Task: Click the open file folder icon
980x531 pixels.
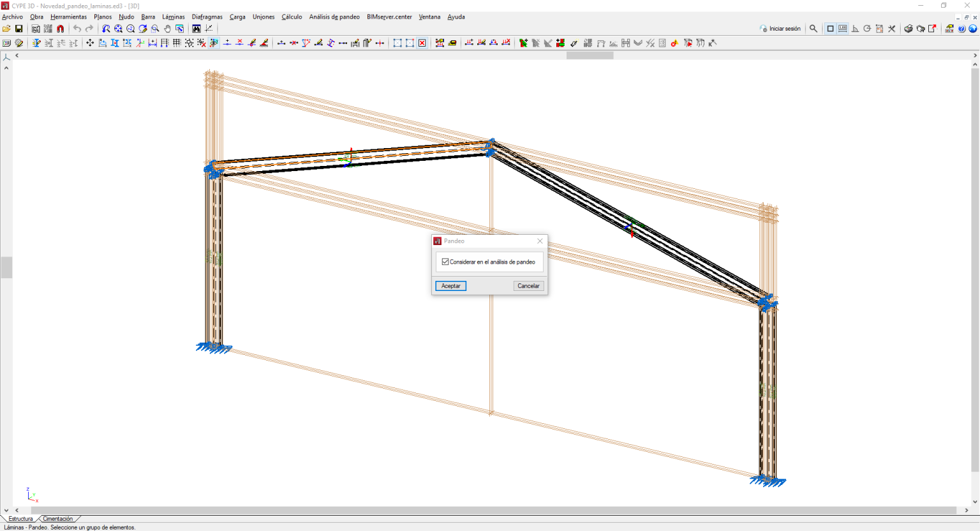Action: [x=6, y=29]
